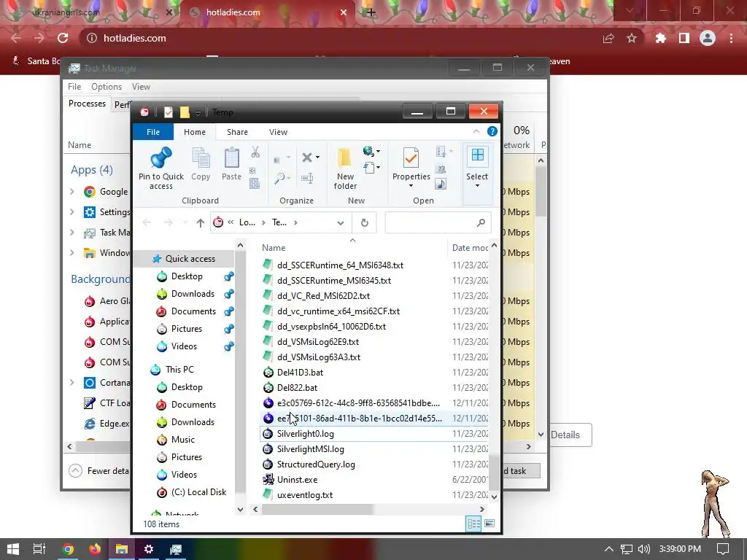Select Silverlight0.log file
747x560 pixels.
click(306, 434)
